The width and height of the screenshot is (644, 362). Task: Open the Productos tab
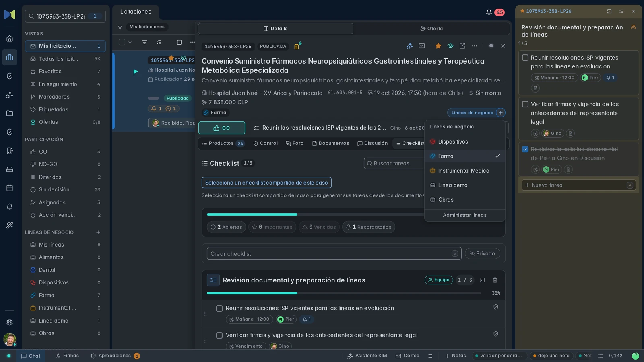223,143
